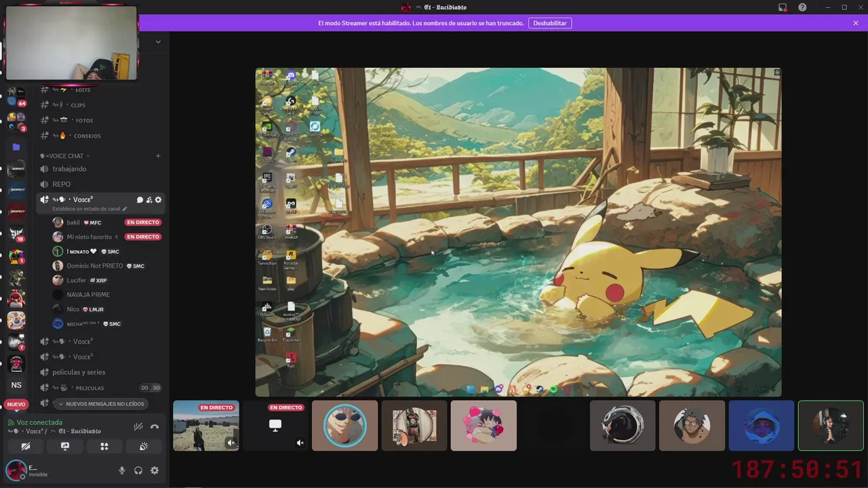Image resolution: width=868 pixels, height=488 pixels.
Task: Open the CLIPS text channel
Action: (x=102, y=105)
